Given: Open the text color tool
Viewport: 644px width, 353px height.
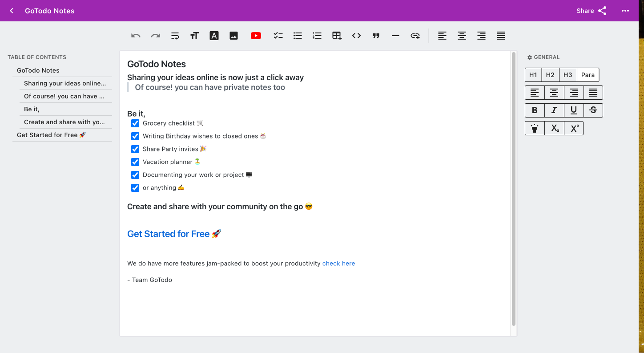Looking at the screenshot, I should tap(214, 36).
